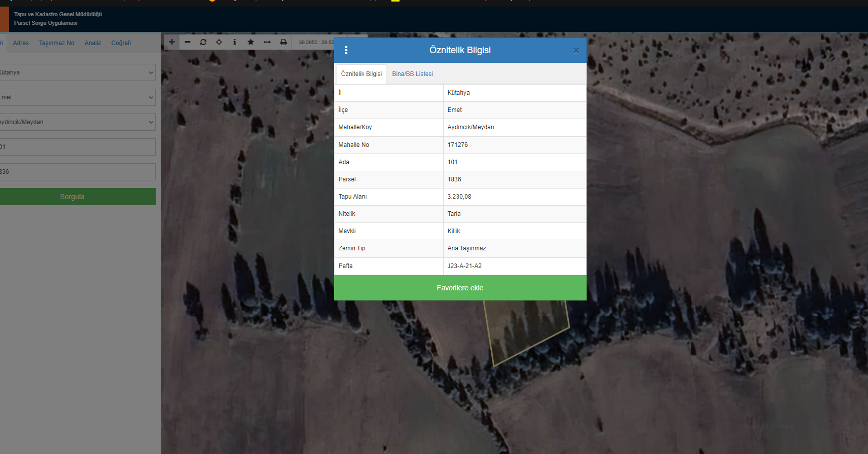
Task: Click the parcel number input field
Action: pos(77,172)
